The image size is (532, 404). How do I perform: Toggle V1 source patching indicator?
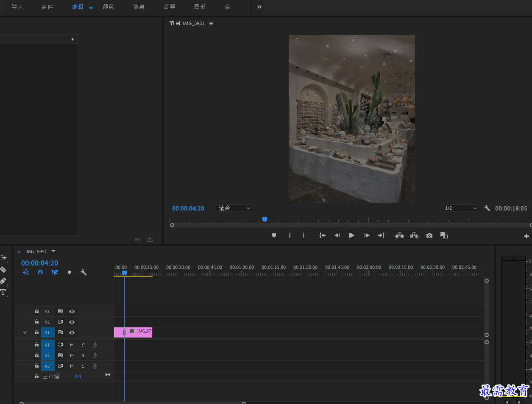(x=25, y=332)
